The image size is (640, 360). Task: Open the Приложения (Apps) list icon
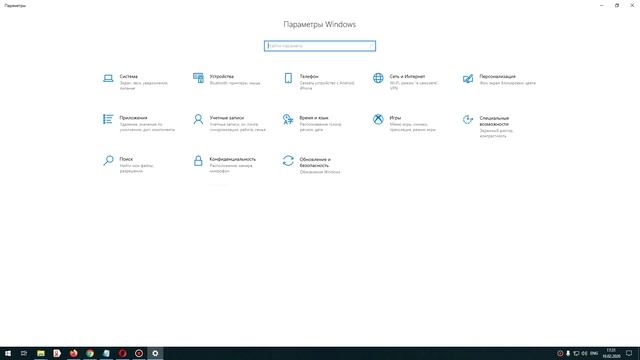(108, 119)
